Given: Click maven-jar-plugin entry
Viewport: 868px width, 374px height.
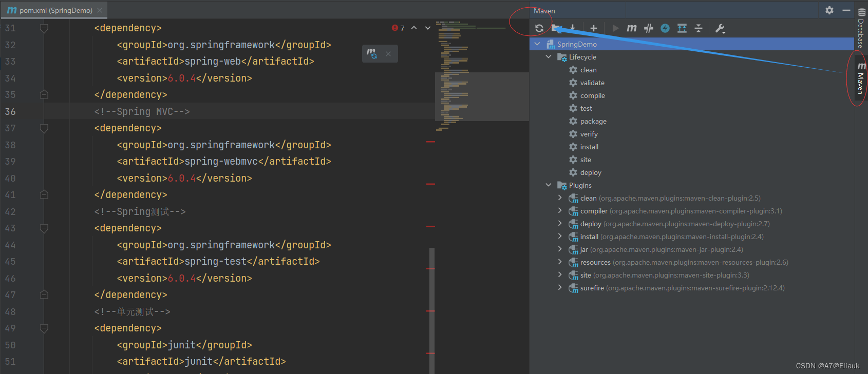Looking at the screenshot, I should 662,249.
